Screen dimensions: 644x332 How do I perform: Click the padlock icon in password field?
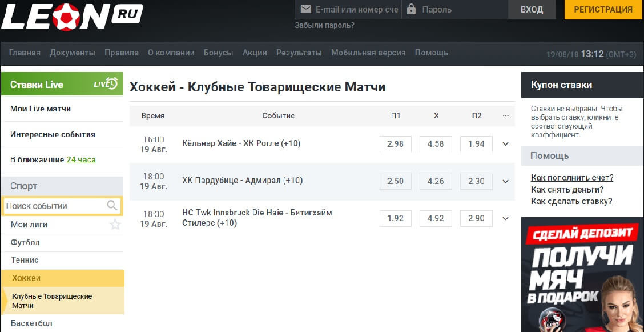point(412,10)
